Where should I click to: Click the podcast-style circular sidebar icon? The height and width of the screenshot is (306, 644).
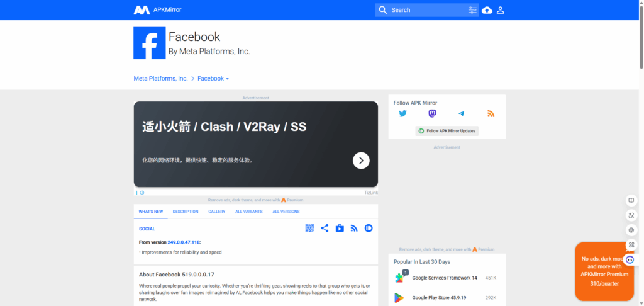[x=631, y=230]
